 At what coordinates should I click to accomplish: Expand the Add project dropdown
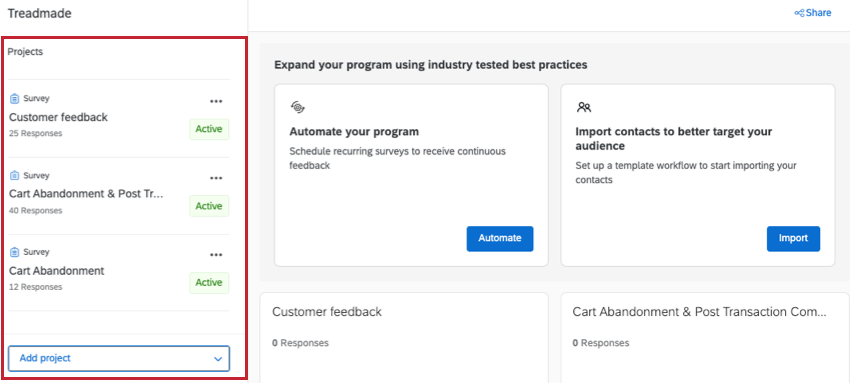(x=119, y=358)
